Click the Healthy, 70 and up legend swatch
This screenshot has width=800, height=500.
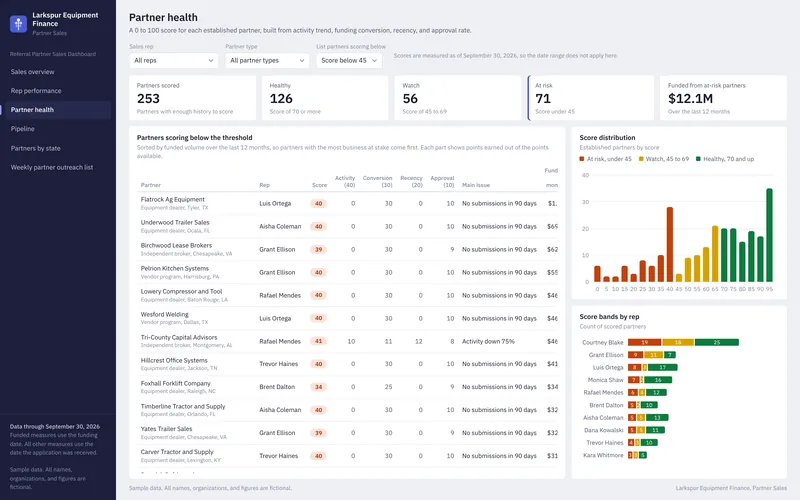pos(698,159)
